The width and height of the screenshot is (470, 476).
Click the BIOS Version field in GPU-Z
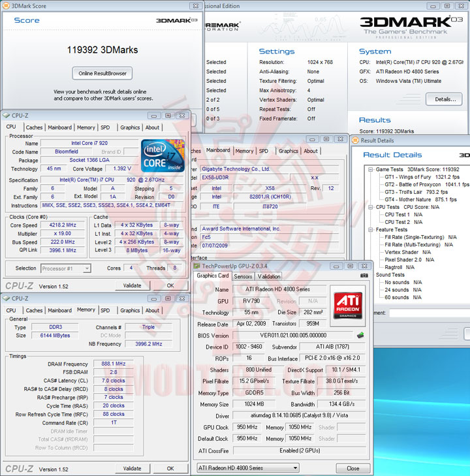click(293, 336)
